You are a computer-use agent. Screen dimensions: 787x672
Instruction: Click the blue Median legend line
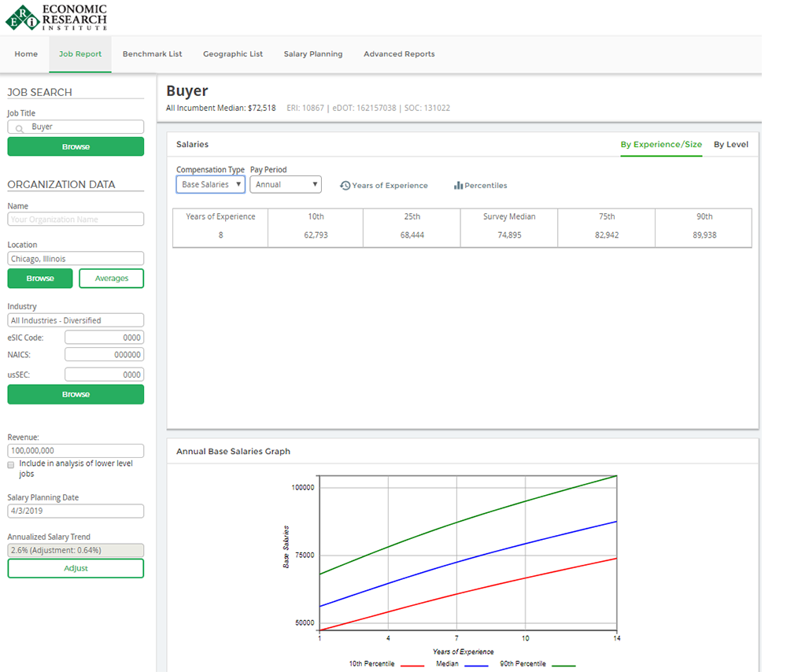click(476, 666)
